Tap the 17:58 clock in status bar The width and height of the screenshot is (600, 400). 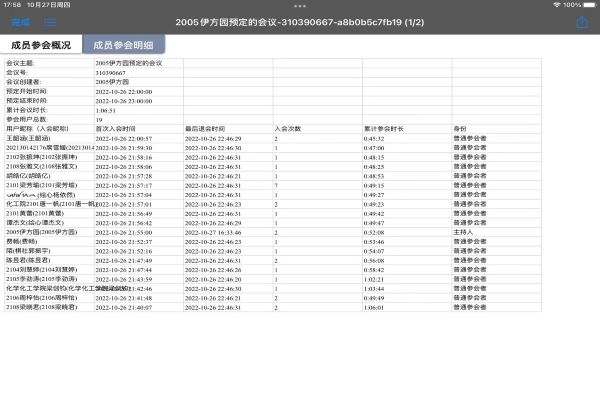coord(12,4)
